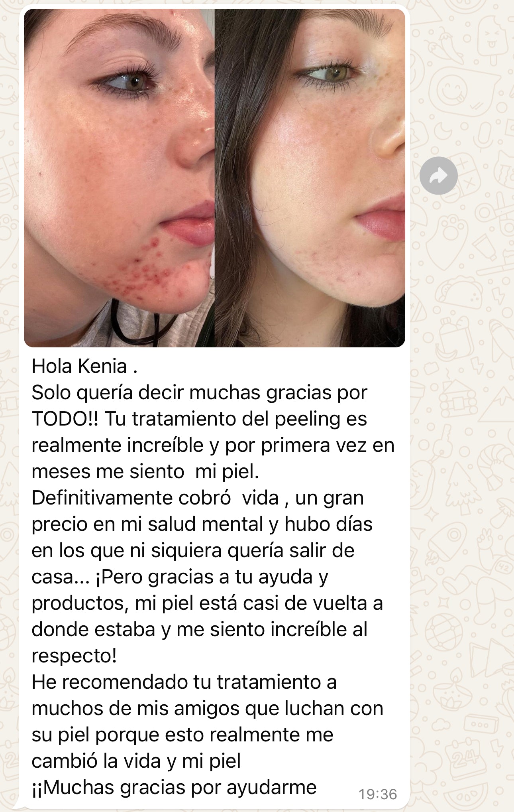Tap the words 'realmente increíble' in the message

pyautogui.click(x=118, y=445)
